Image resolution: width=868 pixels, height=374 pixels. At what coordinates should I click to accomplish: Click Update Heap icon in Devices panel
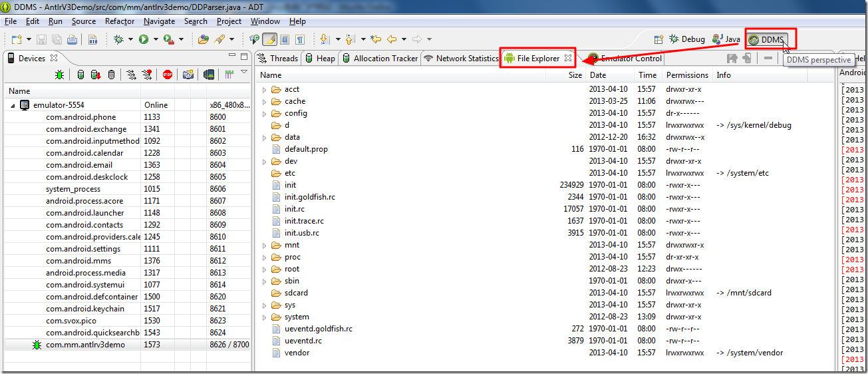80,75
